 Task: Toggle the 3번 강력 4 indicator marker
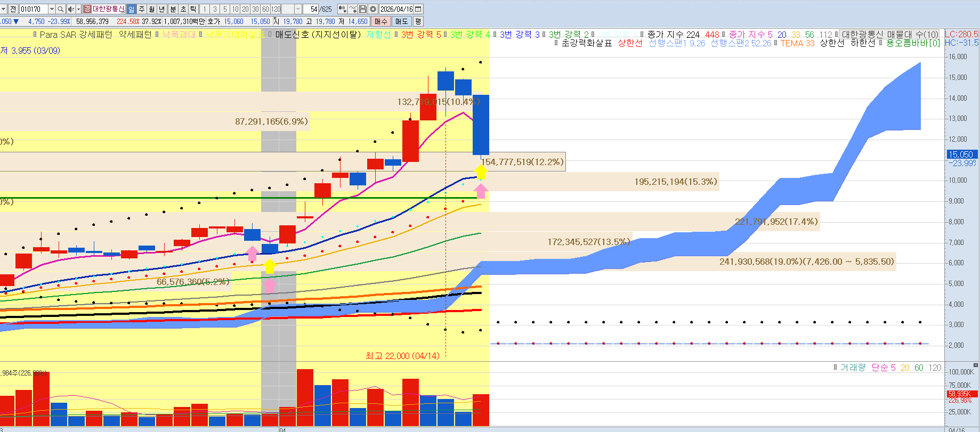pyautogui.click(x=446, y=35)
